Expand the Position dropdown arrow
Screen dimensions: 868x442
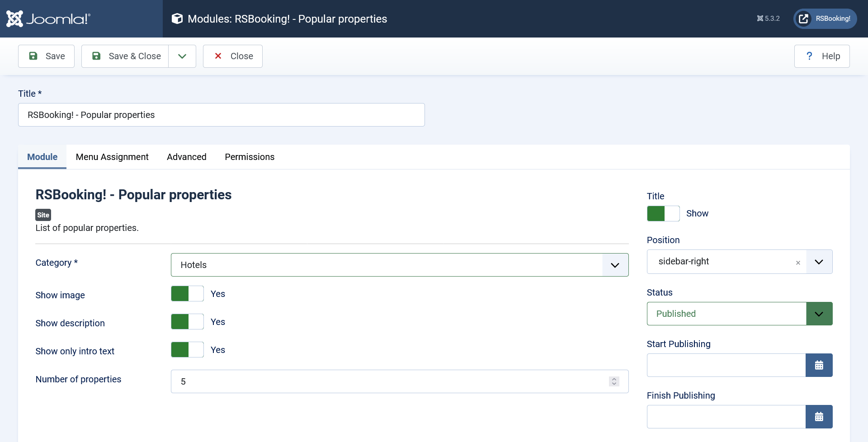(x=819, y=262)
